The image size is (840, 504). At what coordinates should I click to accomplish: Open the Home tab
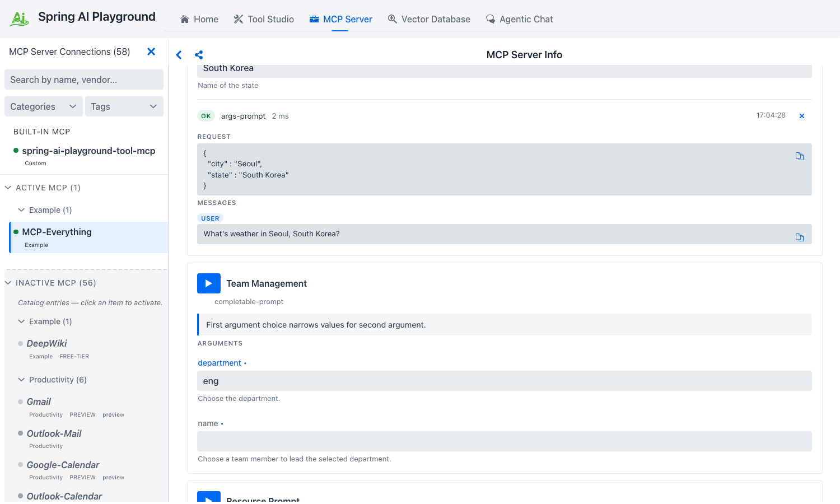tap(199, 19)
